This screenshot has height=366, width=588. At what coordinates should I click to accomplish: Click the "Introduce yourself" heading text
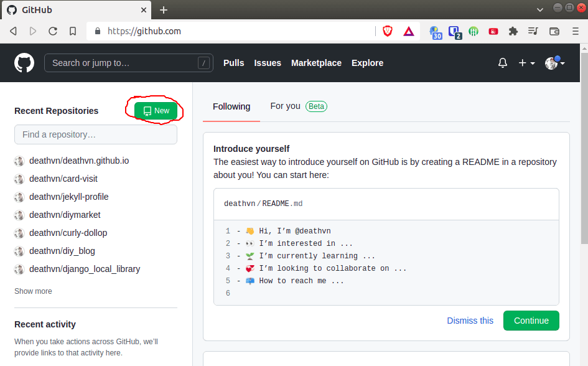[251, 149]
